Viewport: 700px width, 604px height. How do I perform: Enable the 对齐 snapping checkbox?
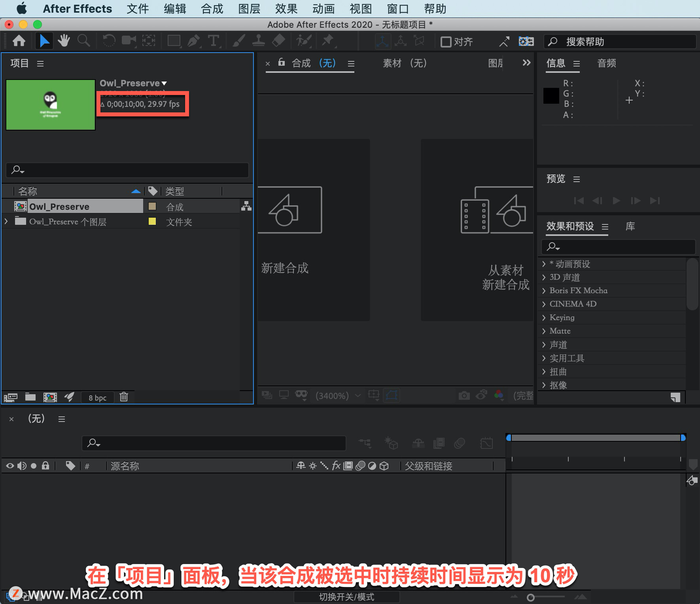click(x=446, y=42)
